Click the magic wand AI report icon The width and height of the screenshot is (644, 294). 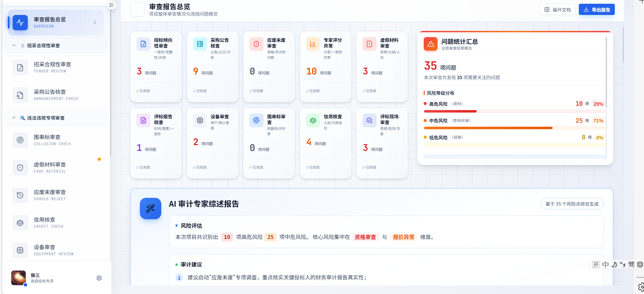click(x=150, y=208)
